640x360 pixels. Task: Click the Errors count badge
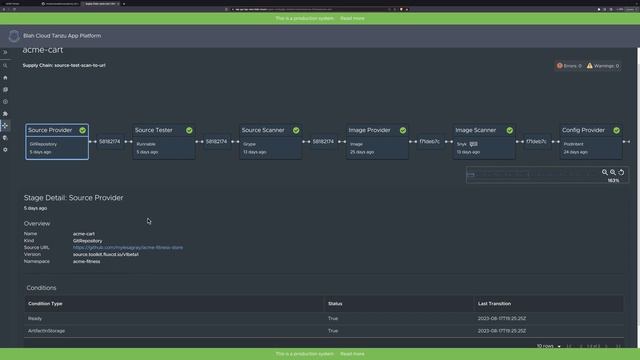(x=569, y=66)
